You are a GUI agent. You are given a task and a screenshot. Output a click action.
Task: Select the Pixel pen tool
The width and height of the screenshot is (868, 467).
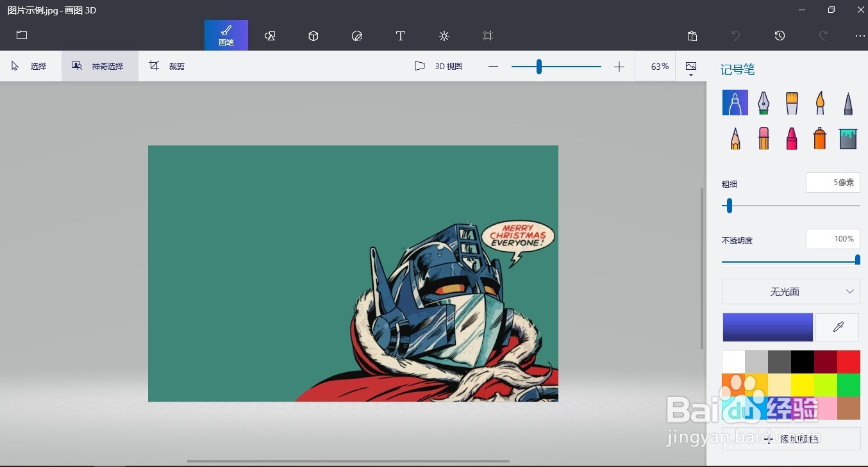click(848, 102)
